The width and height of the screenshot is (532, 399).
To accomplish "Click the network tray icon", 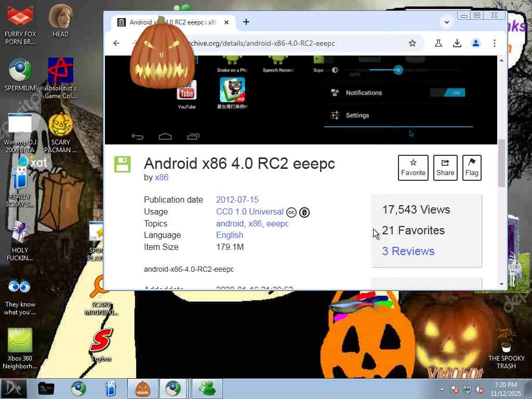I will coord(467,390).
